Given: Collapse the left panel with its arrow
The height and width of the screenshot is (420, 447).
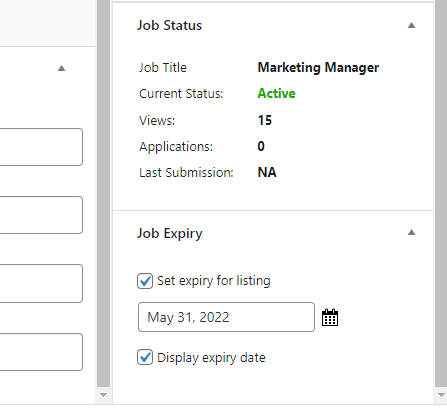Looking at the screenshot, I should [x=61, y=68].
